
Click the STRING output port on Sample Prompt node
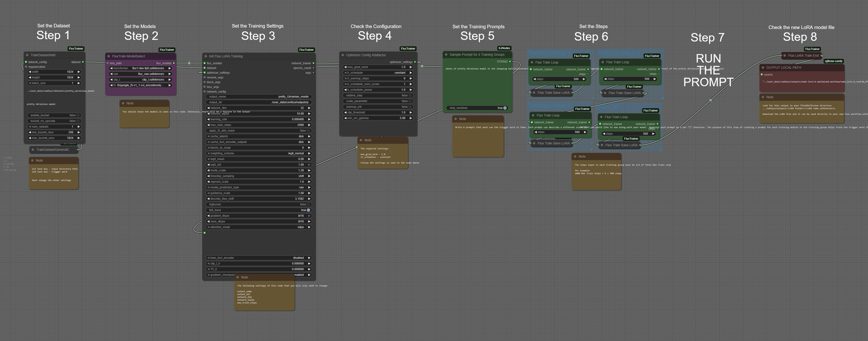(510, 62)
